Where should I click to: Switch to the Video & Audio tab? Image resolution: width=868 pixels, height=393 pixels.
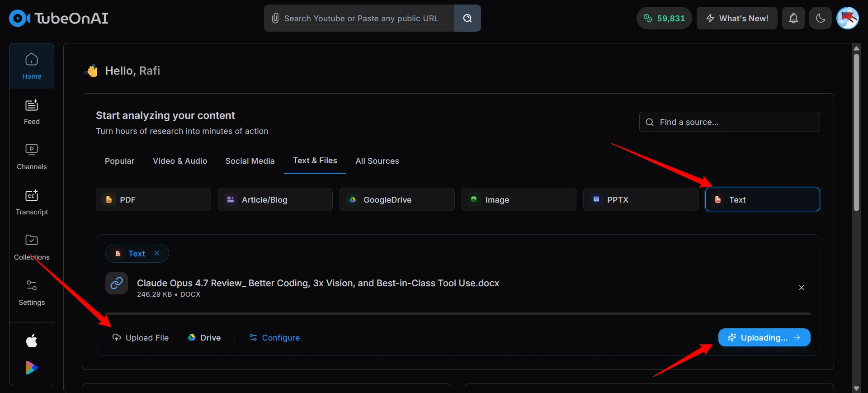click(180, 161)
